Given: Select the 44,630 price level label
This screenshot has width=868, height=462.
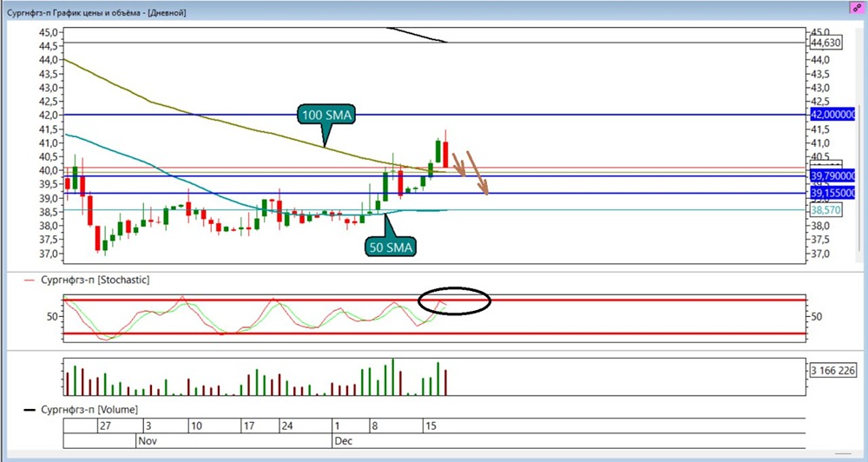Looking at the screenshot, I should (x=825, y=43).
